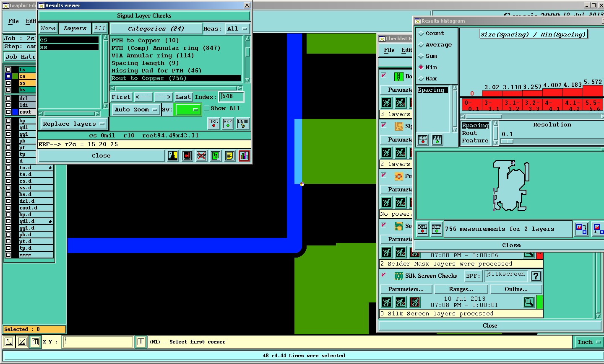
Task: Click the Silk Screen Checks help question icon
Action: tap(536, 276)
